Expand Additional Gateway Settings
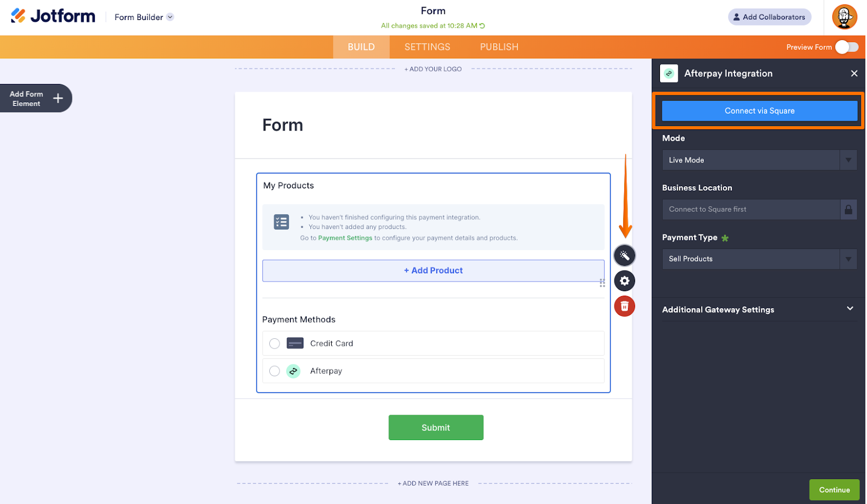The height and width of the screenshot is (504, 867). coord(760,310)
